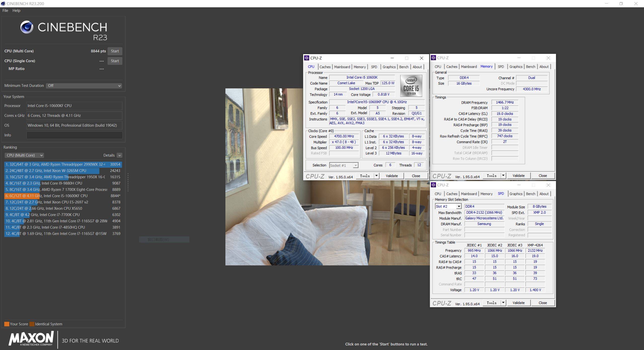The image size is (644, 350).
Task: Click the Cinebench app icon in title bar
Action: 3,4
